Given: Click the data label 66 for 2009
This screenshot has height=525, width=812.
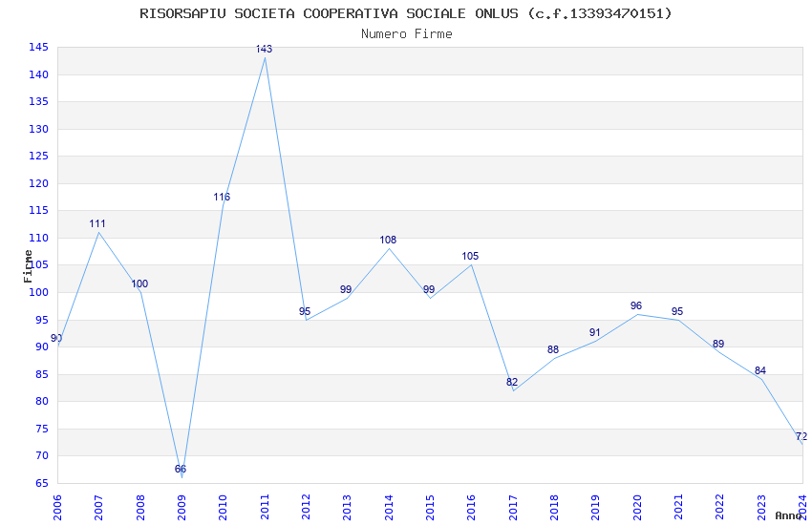Looking at the screenshot, I should (181, 469).
